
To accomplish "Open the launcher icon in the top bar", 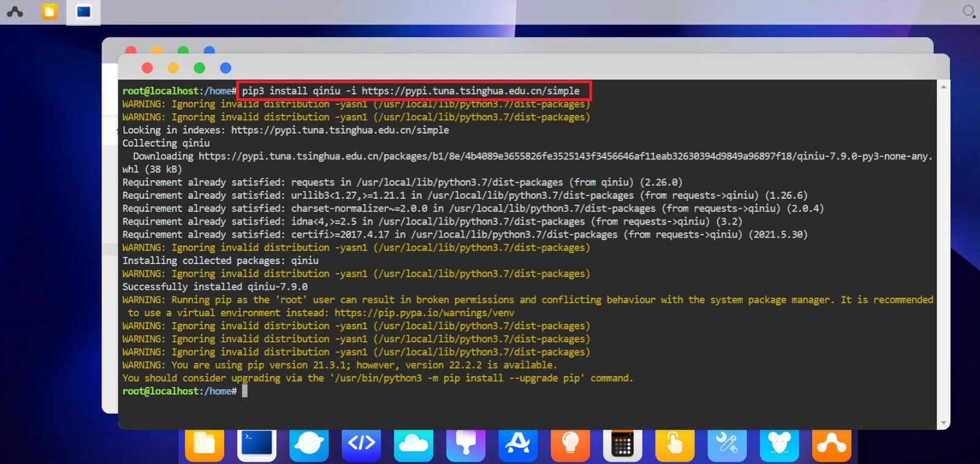I will pyautogui.click(x=15, y=12).
